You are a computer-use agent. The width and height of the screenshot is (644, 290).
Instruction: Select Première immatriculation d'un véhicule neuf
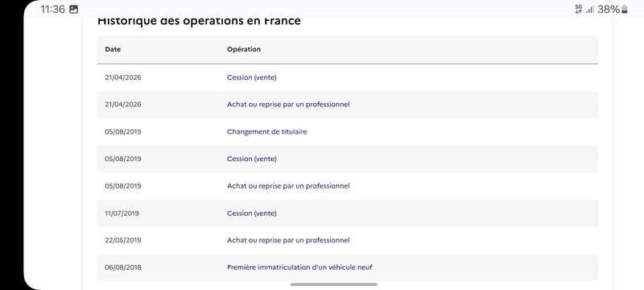(x=299, y=267)
